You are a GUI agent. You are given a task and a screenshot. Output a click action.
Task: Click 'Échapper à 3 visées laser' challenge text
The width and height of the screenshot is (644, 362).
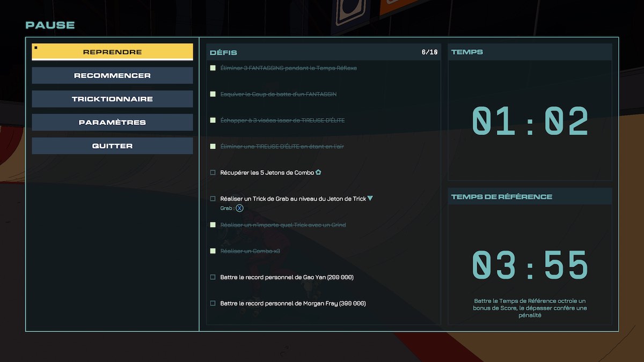(282, 120)
